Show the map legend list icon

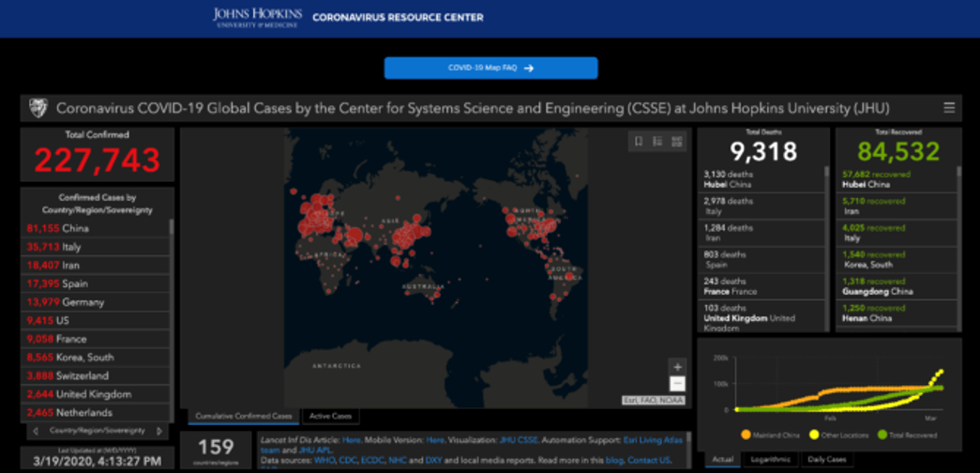(657, 142)
